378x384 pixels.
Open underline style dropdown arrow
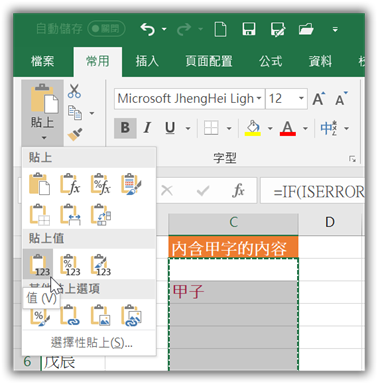188,128
